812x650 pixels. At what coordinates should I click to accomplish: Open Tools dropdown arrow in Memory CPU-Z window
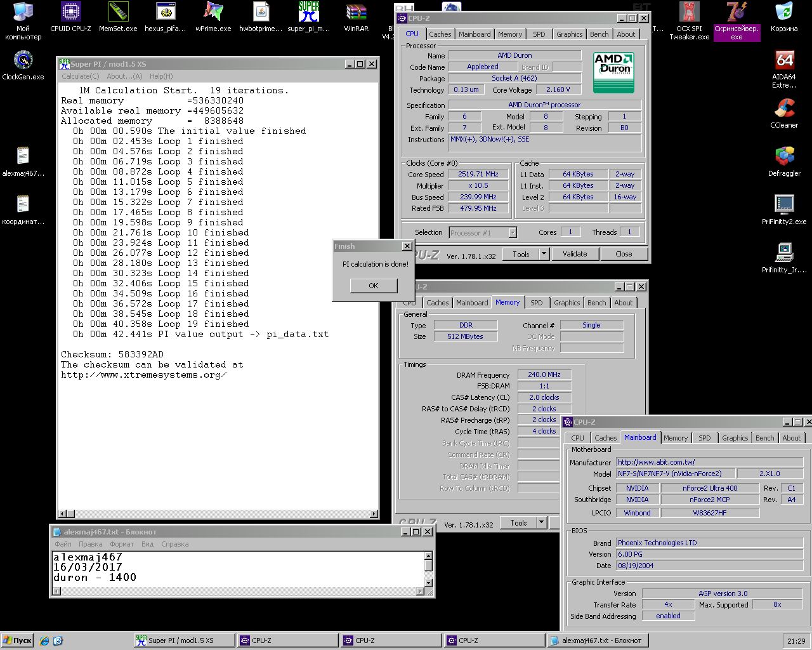click(541, 523)
